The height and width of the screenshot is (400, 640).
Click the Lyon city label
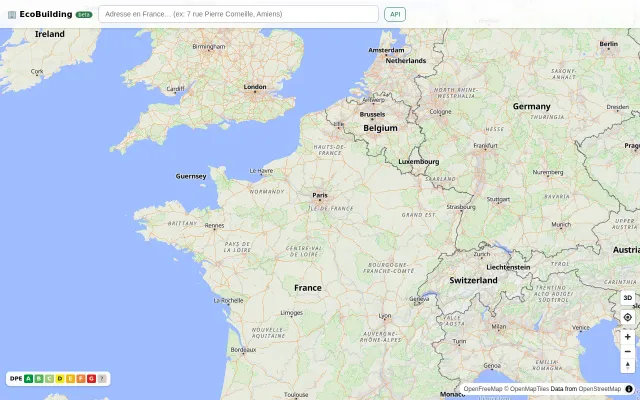click(385, 316)
